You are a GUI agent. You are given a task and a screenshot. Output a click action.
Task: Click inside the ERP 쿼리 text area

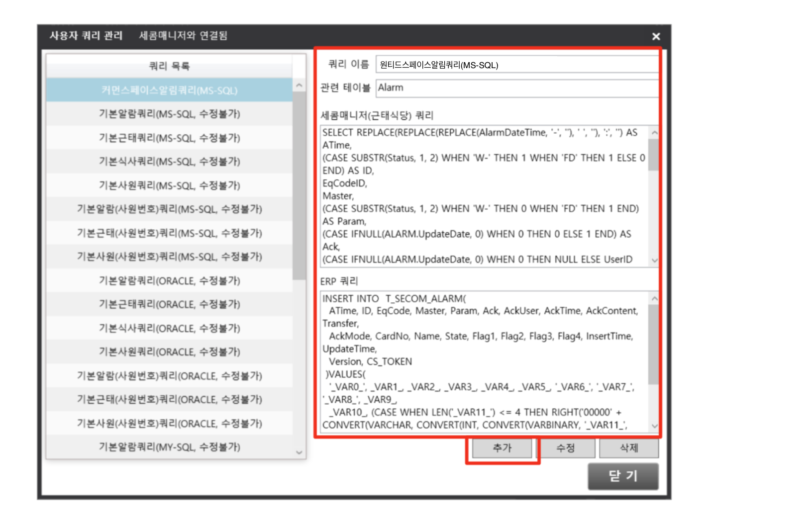tap(483, 361)
